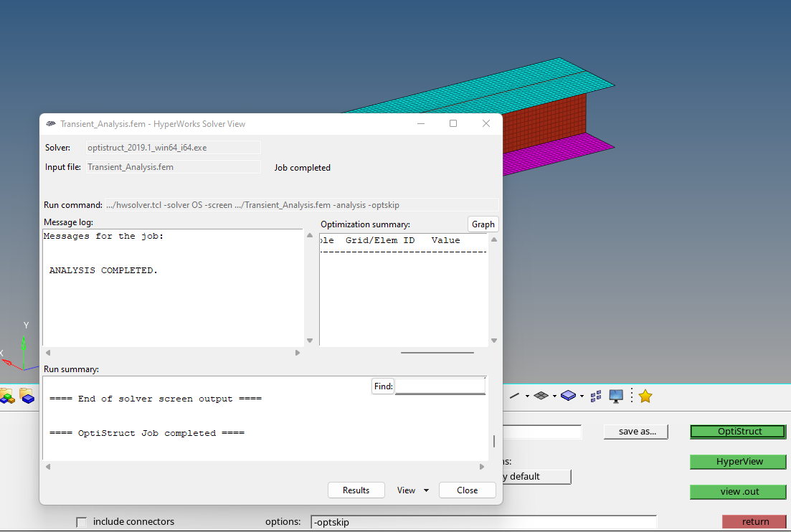Select the wireframe elements display icon
The height and width of the screenshot is (532, 791).
[514, 395]
